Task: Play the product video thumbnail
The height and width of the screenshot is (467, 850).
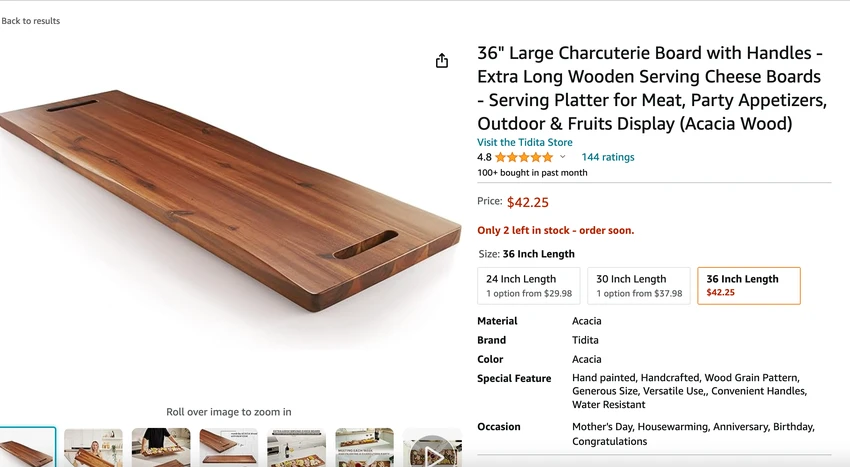Action: (x=432, y=447)
